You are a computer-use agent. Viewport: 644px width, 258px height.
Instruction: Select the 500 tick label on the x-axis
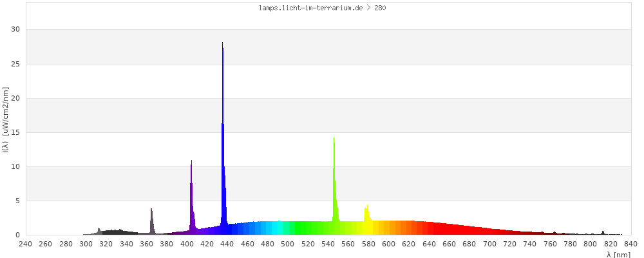(287, 244)
